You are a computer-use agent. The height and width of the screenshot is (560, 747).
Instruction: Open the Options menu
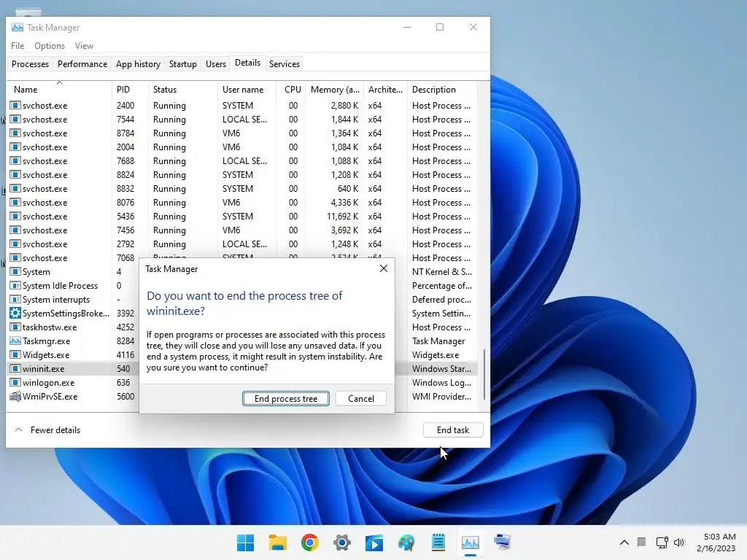coord(50,46)
